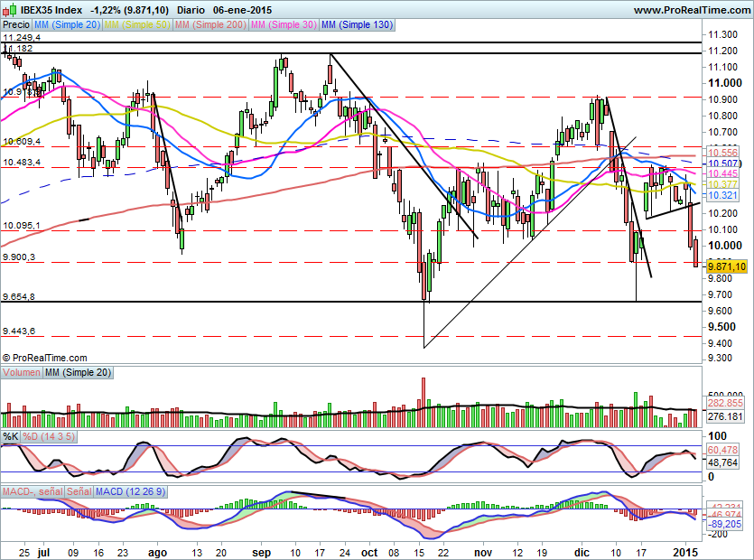Click the 10.321 blue value tag
The image size is (754, 560).
722,195
